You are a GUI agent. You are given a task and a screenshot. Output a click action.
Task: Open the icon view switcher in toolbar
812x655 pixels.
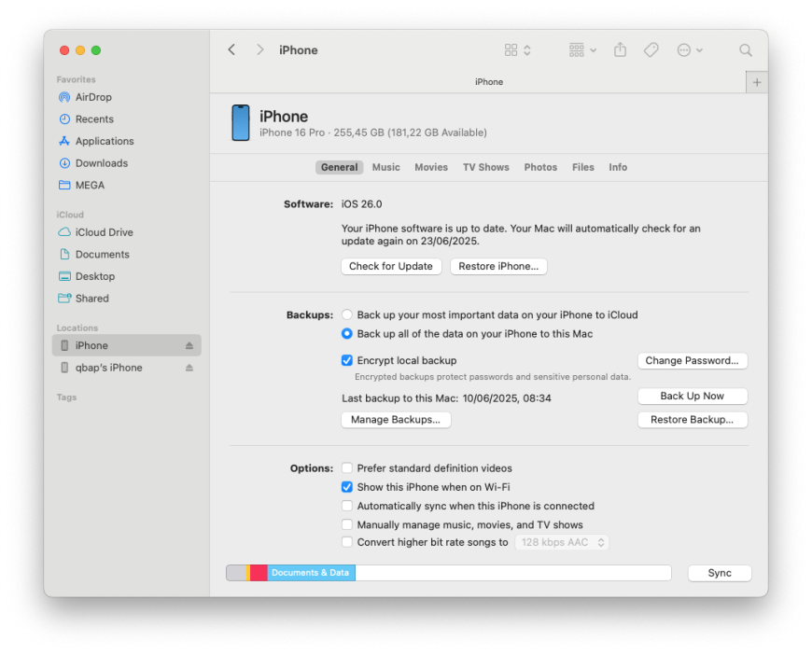518,50
